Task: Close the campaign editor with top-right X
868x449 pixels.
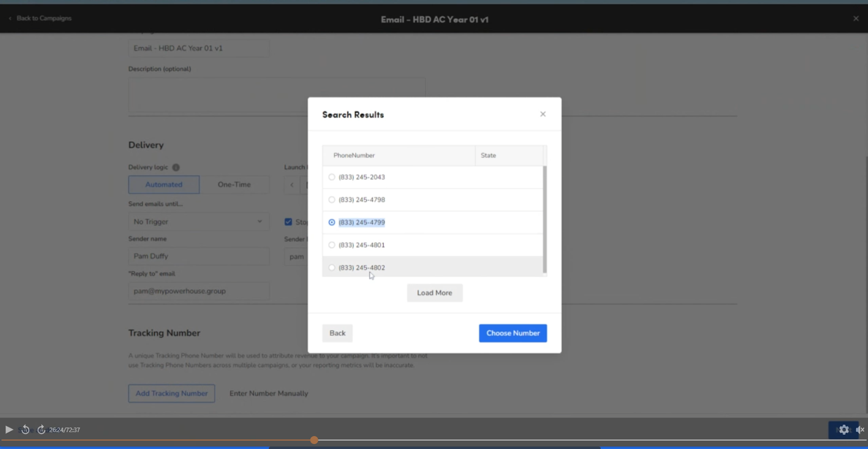Action: click(856, 18)
